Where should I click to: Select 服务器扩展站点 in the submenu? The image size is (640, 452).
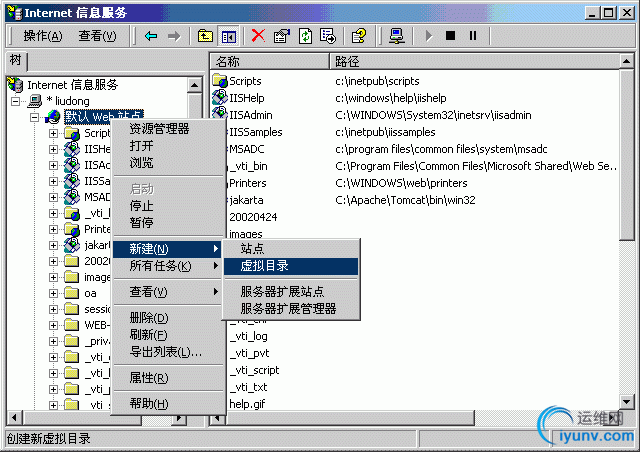[291, 292]
